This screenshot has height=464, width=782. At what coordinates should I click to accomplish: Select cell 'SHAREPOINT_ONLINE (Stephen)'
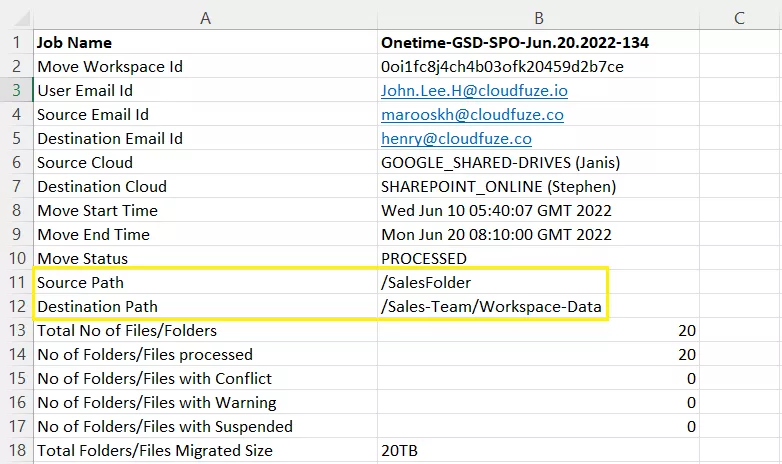pos(539,186)
